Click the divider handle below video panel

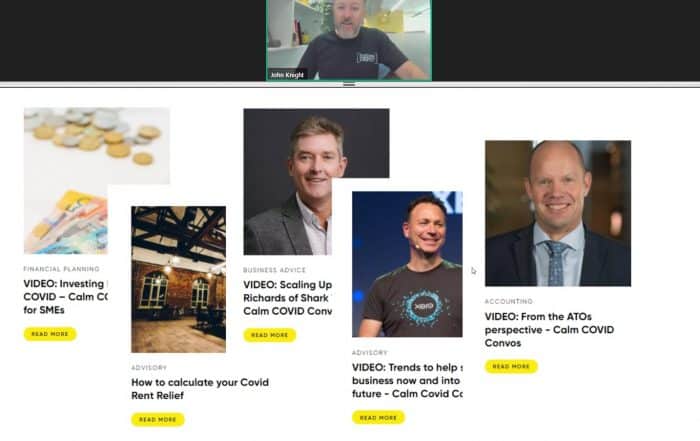click(x=349, y=84)
